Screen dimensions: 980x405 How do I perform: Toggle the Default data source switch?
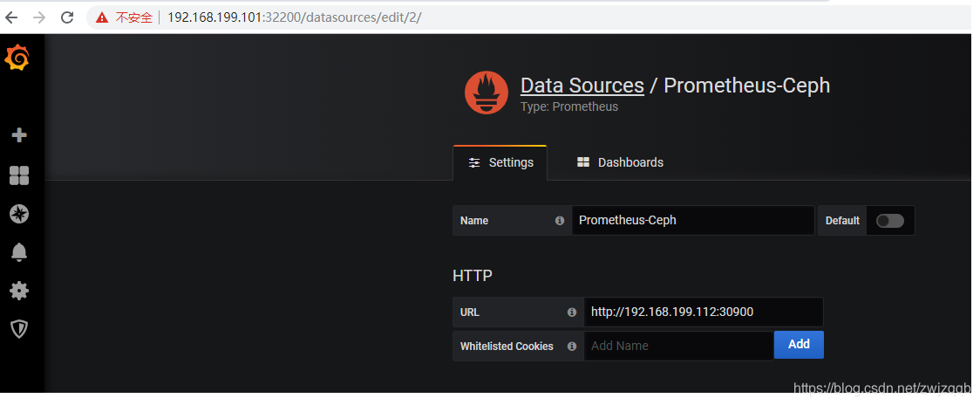tap(889, 221)
